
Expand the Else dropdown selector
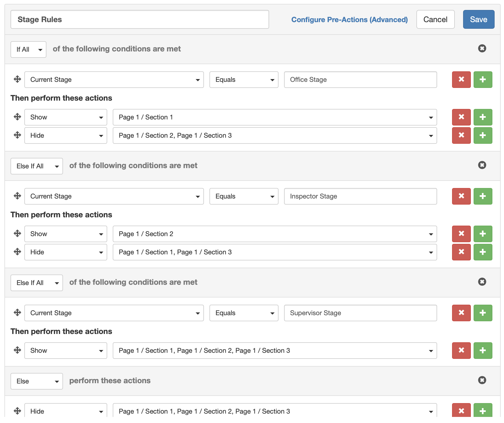(x=37, y=381)
